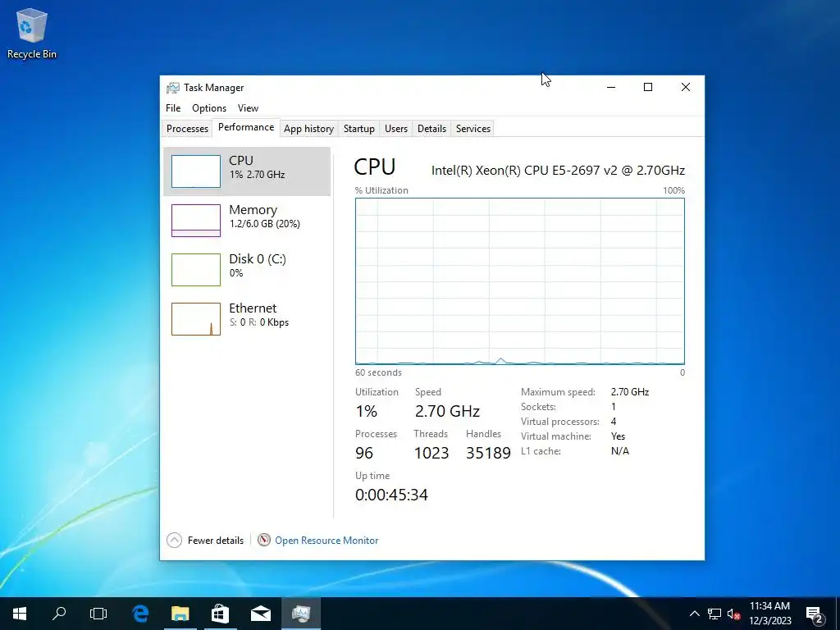The width and height of the screenshot is (840, 630).
Task: Switch to the Processes tab
Action: [187, 129]
